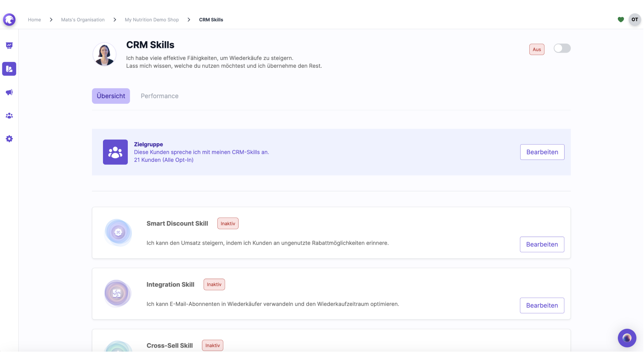Click the red Aus status badge
This screenshot has height=362, width=644.
(x=537, y=49)
